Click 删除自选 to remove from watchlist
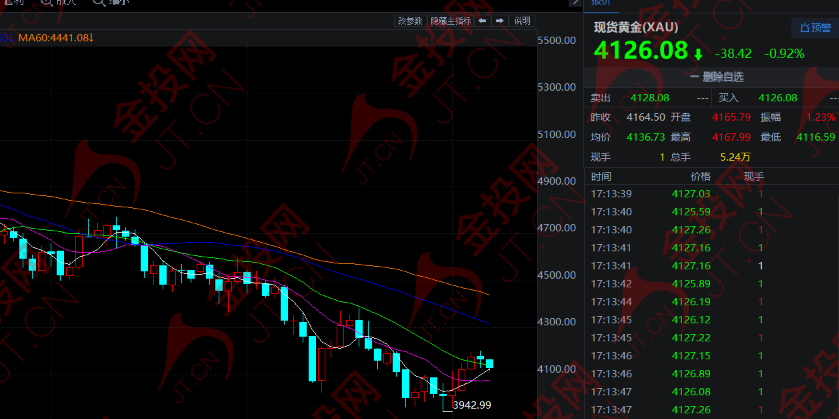This screenshot has width=839, height=419. [716, 77]
